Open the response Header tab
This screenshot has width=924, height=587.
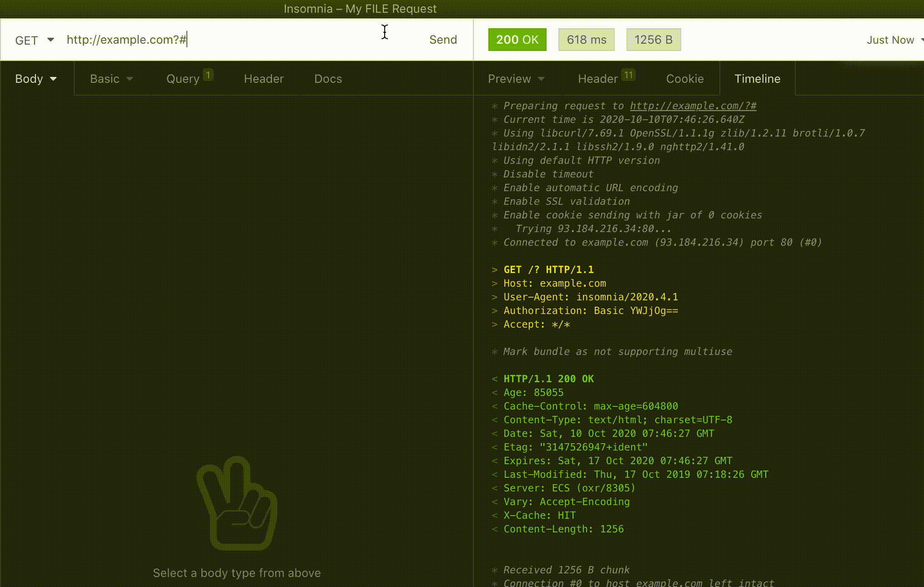pos(598,79)
